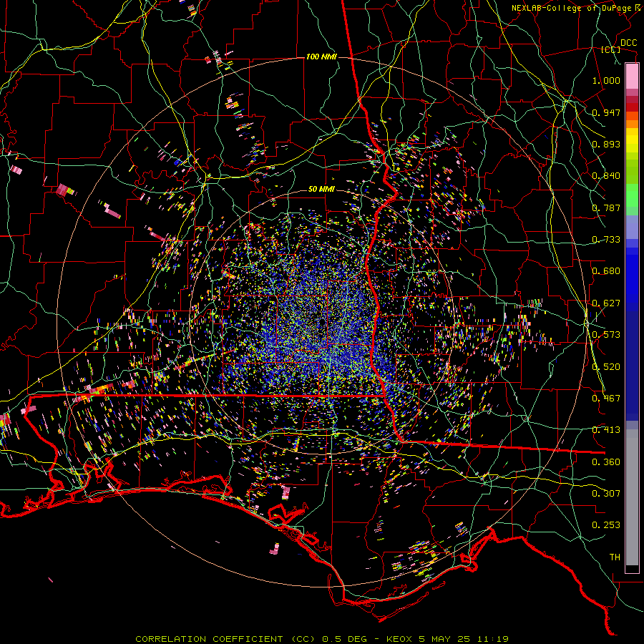644x644 pixels.
Task: Click the 0.840 scale value
Action: tap(606, 176)
